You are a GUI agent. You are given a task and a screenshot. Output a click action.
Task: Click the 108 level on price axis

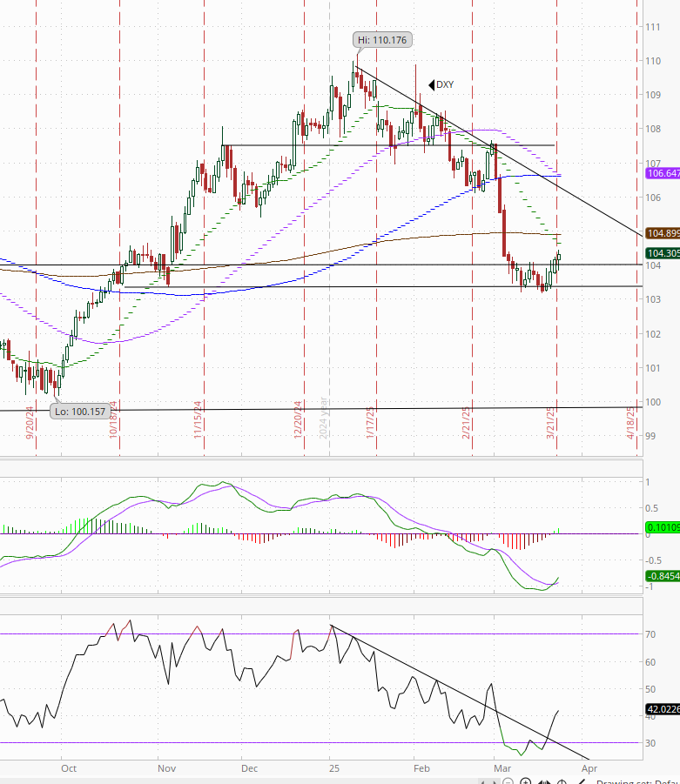click(653, 129)
